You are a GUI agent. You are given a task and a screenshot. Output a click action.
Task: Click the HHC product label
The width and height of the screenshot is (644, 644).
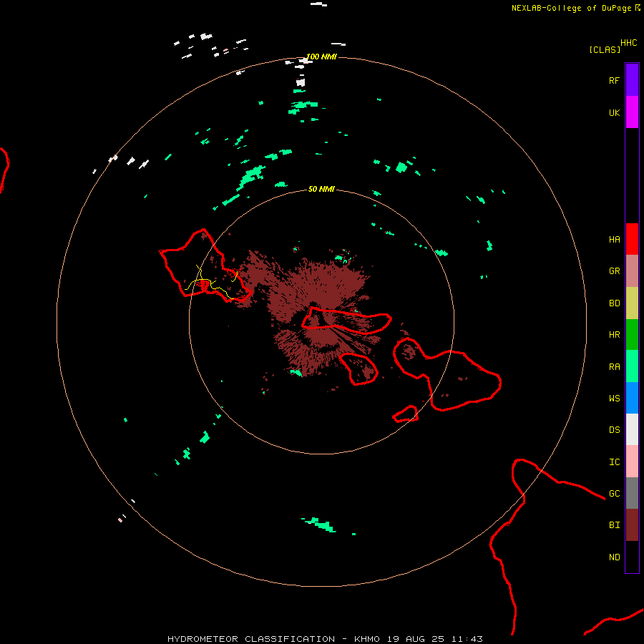(628, 43)
